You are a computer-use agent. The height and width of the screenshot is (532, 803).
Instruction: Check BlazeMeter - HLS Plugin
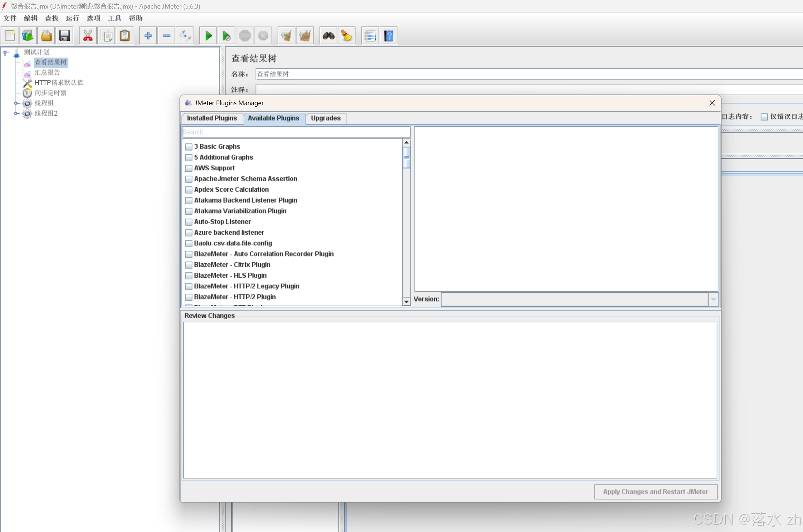click(x=189, y=275)
